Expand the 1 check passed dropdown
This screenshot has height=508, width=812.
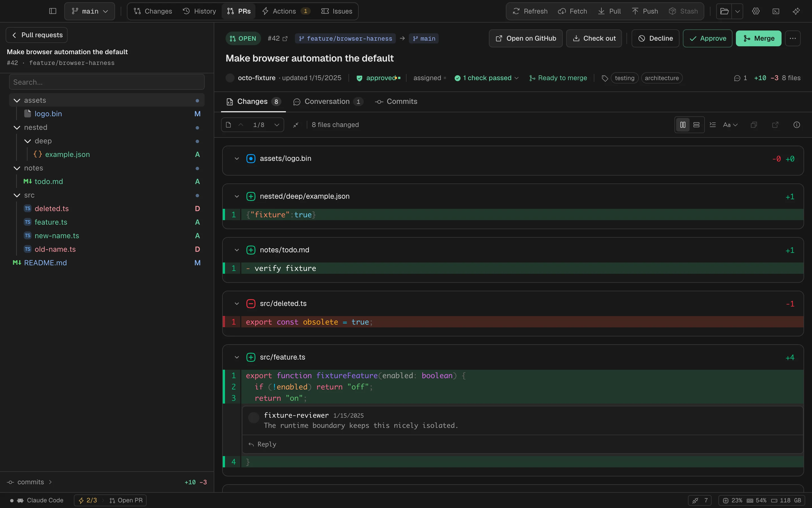(x=486, y=78)
